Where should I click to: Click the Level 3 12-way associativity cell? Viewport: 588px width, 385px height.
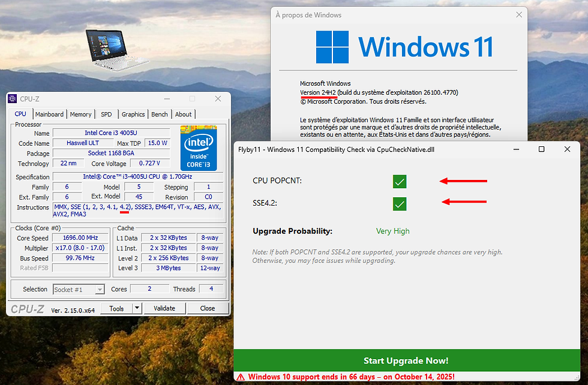[210, 268]
